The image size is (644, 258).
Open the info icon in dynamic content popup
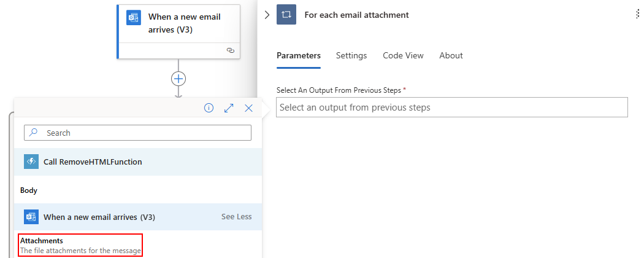[x=209, y=108]
